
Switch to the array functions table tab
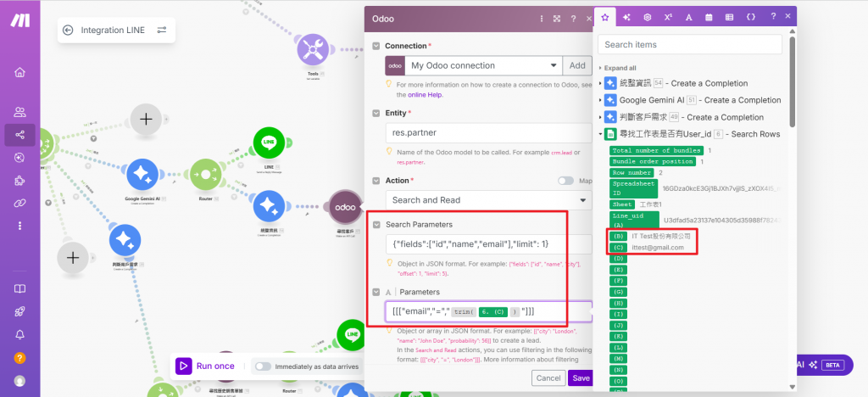coord(730,17)
